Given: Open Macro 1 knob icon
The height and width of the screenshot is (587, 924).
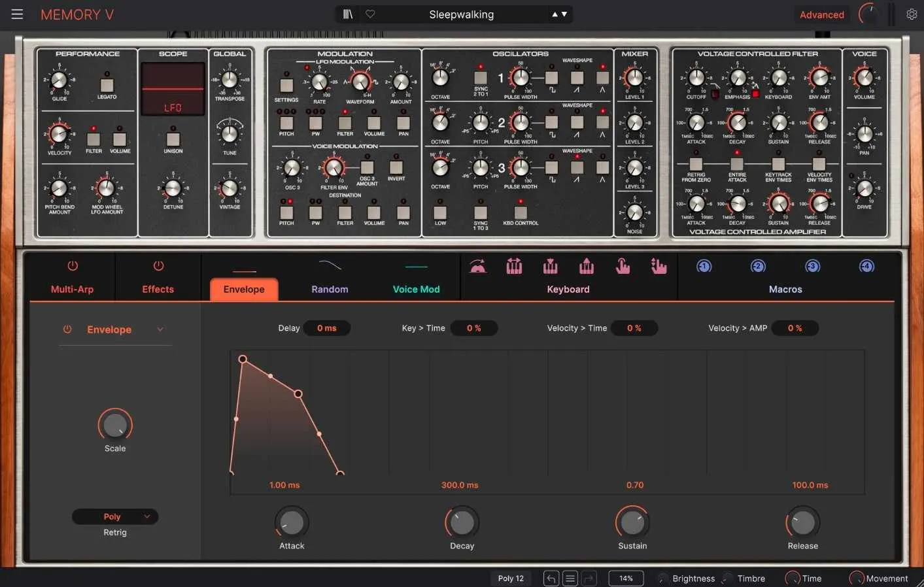Looking at the screenshot, I should click(704, 267).
